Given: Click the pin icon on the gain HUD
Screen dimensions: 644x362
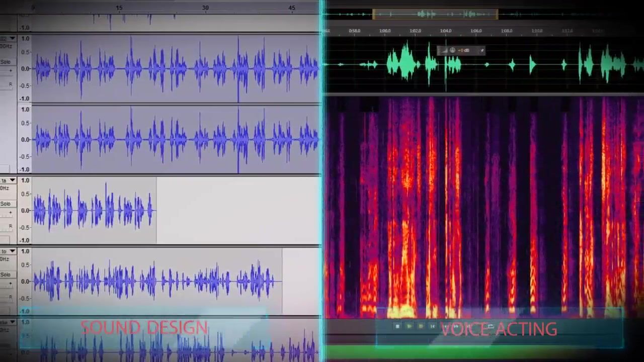Looking at the screenshot, I should [x=481, y=50].
